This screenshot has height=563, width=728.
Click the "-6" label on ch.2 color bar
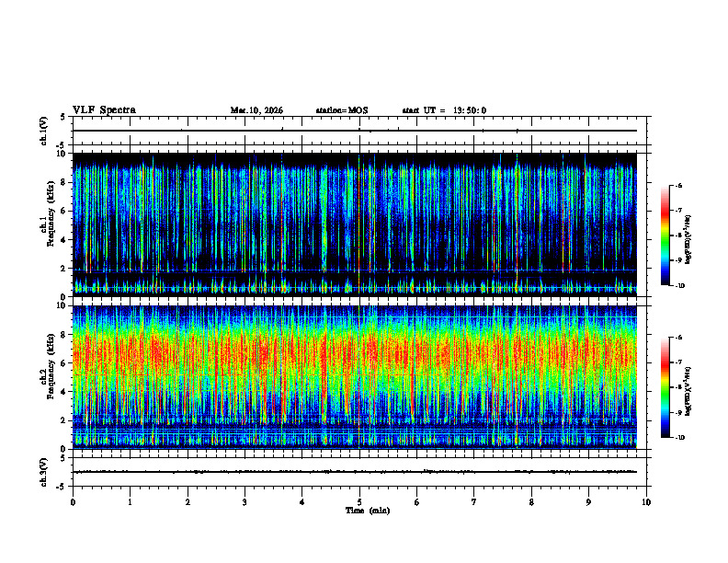[x=678, y=338]
